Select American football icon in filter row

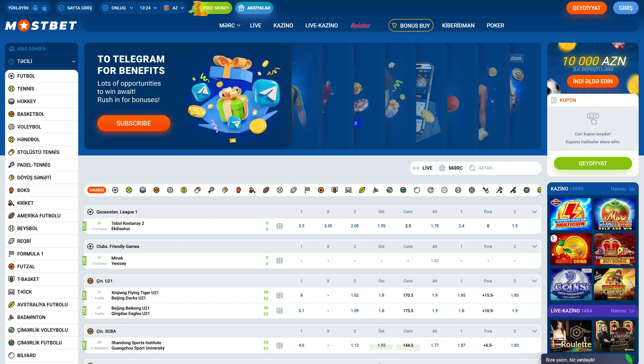(x=266, y=190)
